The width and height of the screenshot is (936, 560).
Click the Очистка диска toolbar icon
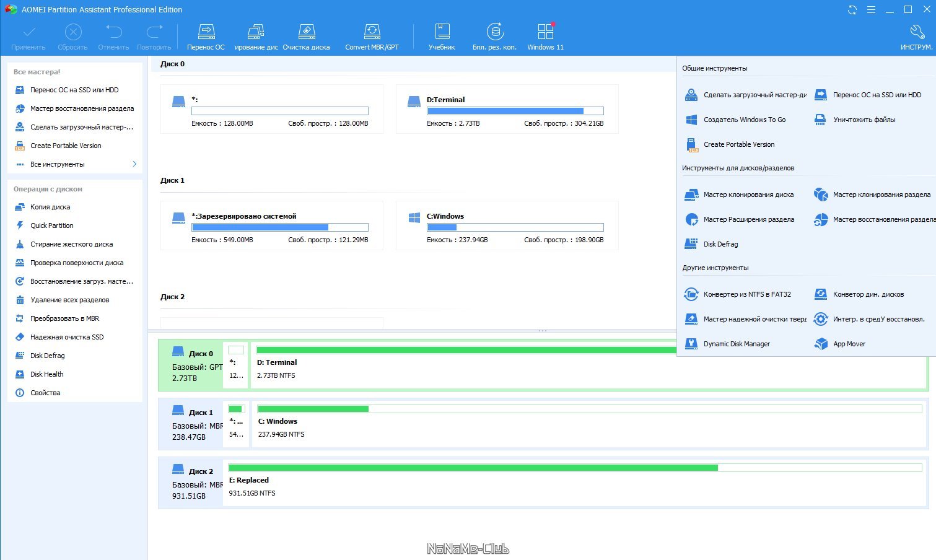click(x=306, y=37)
